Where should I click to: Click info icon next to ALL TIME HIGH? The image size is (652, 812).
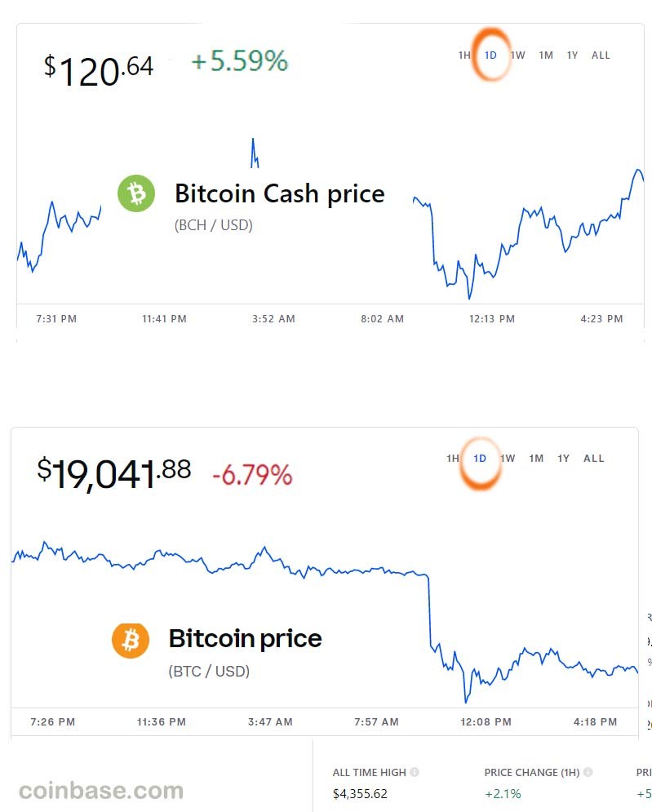(x=415, y=772)
